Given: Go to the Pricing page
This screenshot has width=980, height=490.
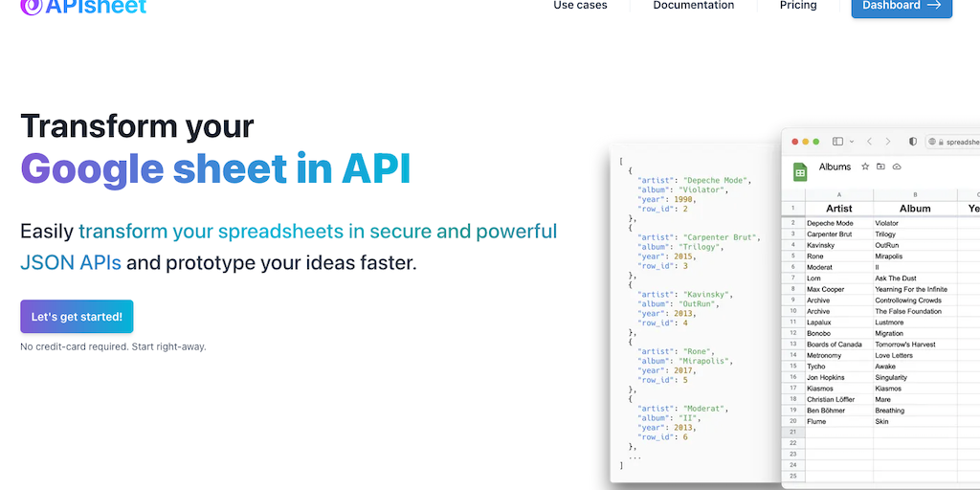Looking at the screenshot, I should 798,6.
